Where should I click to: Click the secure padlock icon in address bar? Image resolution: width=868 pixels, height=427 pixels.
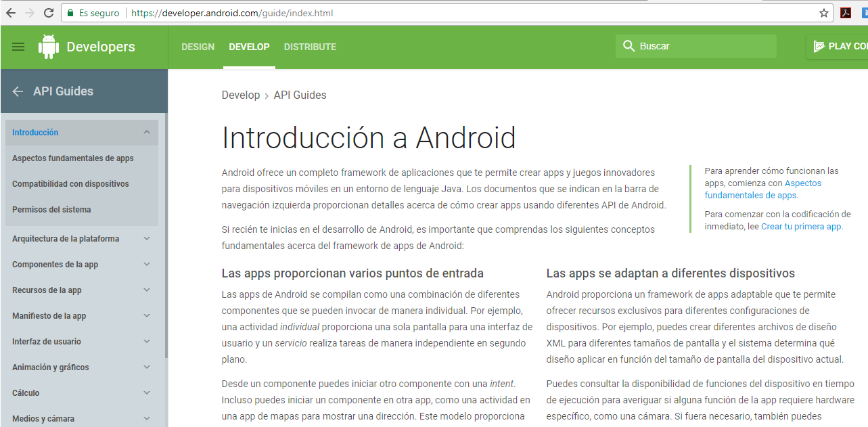70,13
